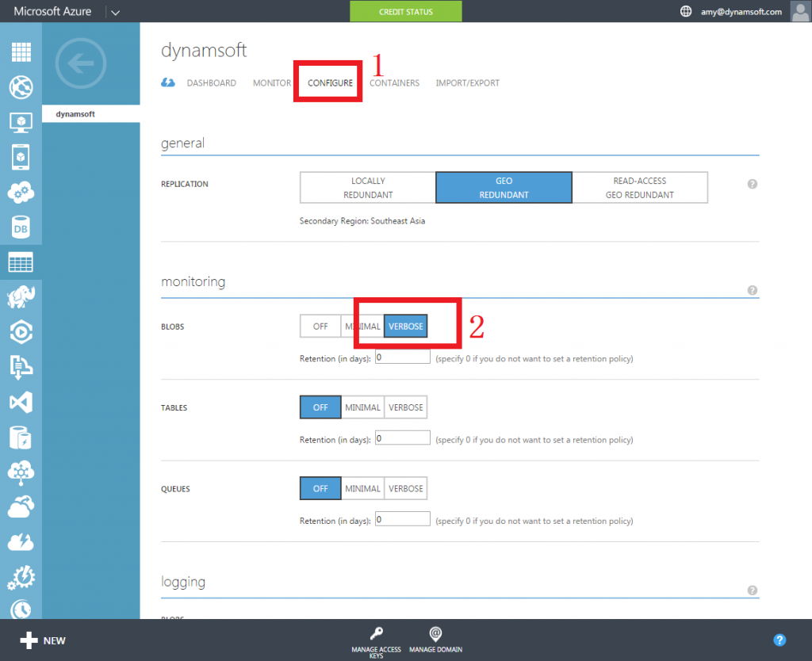Set Queues monitoring to Minimal

pos(362,489)
